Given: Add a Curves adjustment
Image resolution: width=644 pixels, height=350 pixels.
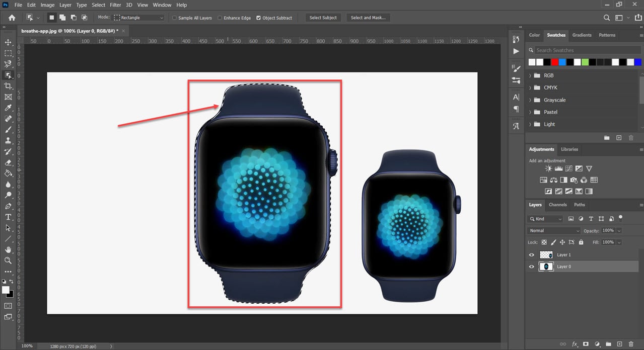Looking at the screenshot, I should pyautogui.click(x=568, y=169).
